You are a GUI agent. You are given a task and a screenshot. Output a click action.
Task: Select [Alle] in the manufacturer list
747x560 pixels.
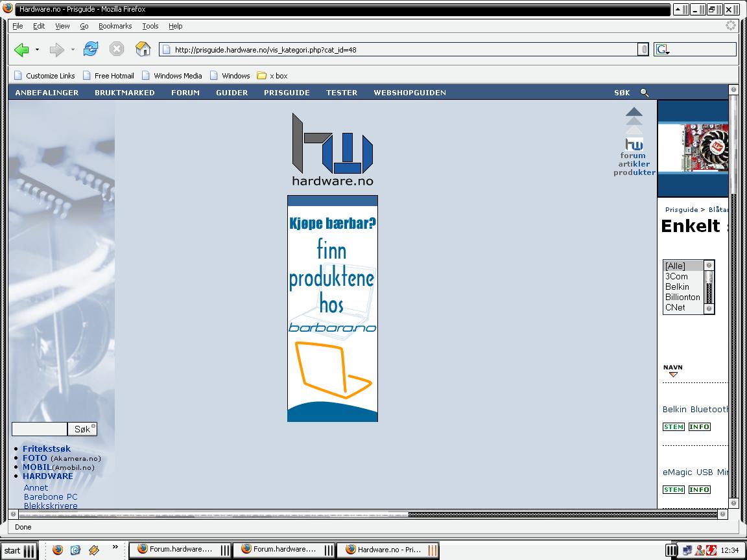(x=683, y=266)
